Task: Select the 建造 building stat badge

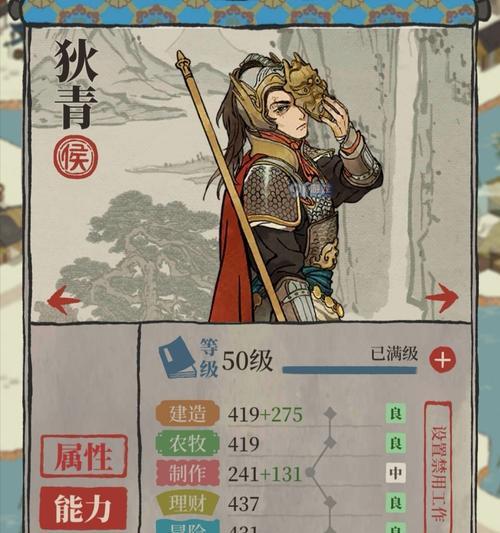Action: pyautogui.click(x=187, y=413)
